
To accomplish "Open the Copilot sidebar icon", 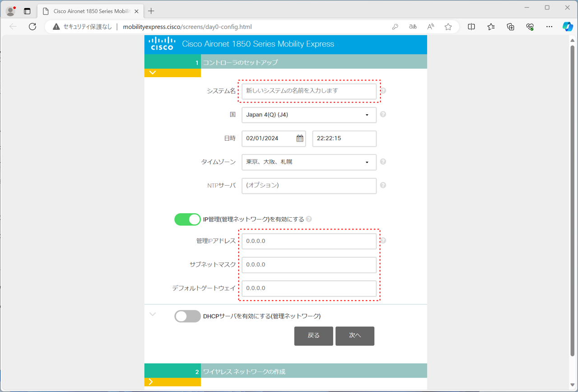I will [x=568, y=27].
